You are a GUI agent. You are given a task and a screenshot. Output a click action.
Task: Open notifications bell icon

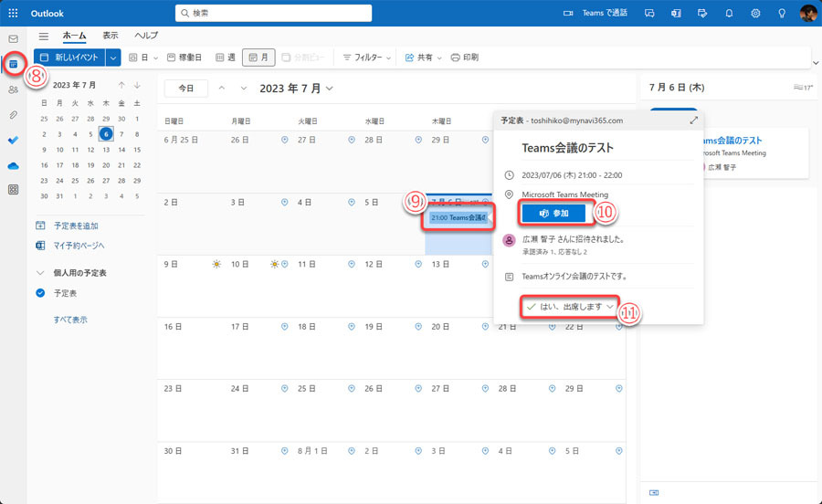[729, 13]
